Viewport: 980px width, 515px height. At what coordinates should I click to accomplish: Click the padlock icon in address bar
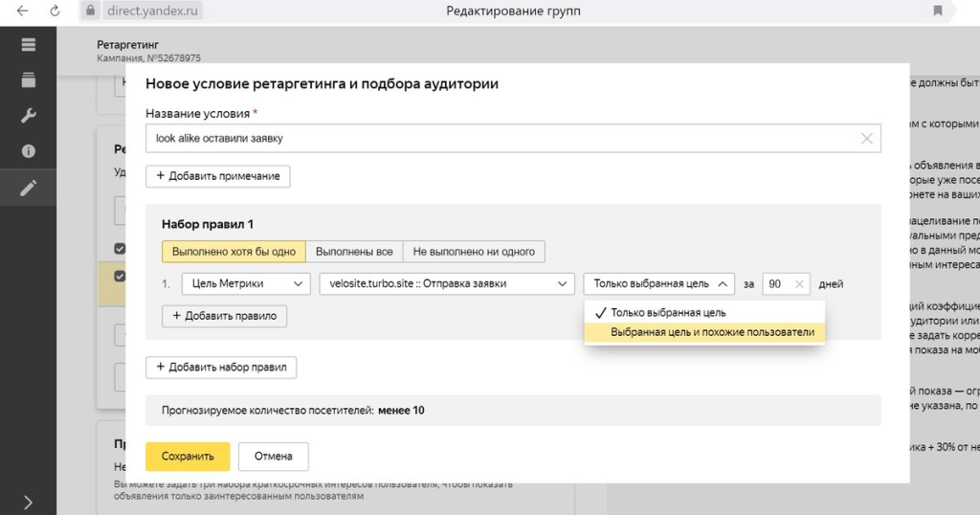point(91,11)
